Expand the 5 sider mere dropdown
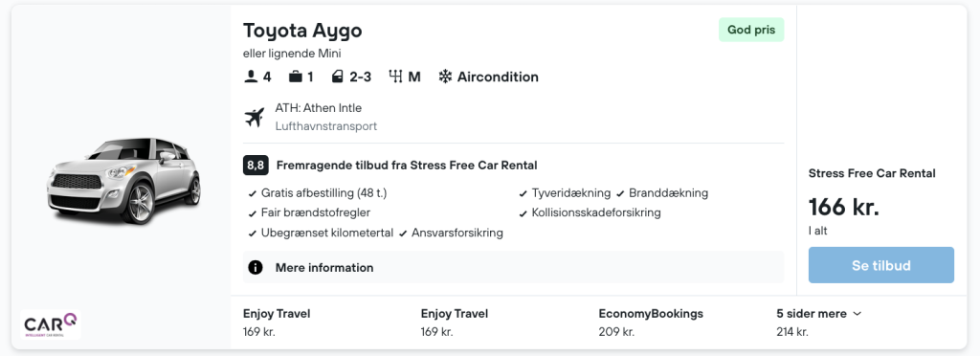The height and width of the screenshot is (356, 980). [x=819, y=314]
